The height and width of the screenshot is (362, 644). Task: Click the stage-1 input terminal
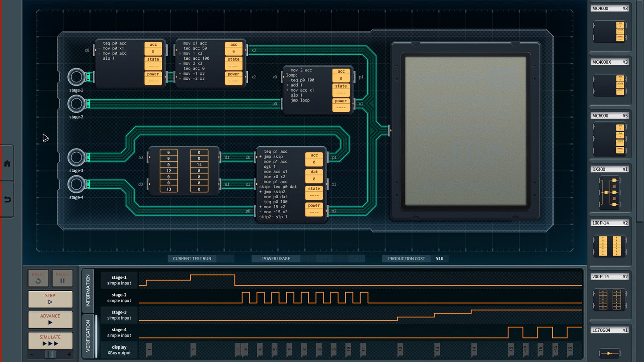click(x=76, y=77)
